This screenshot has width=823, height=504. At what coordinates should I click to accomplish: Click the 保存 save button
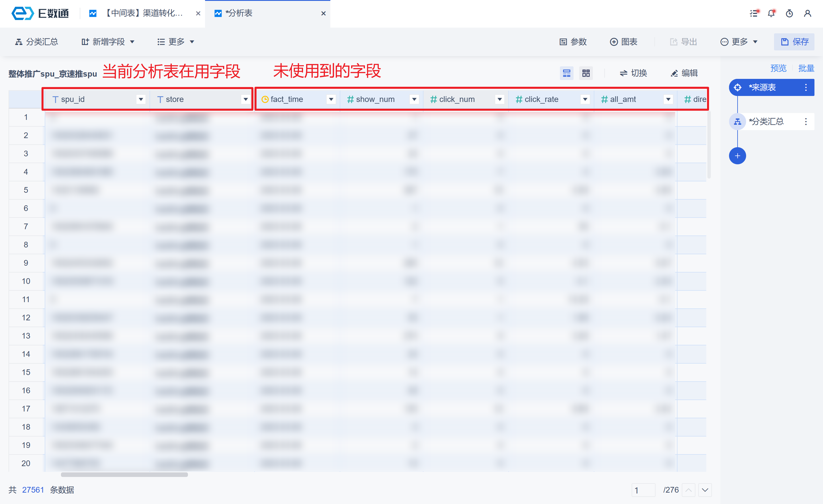click(x=794, y=42)
